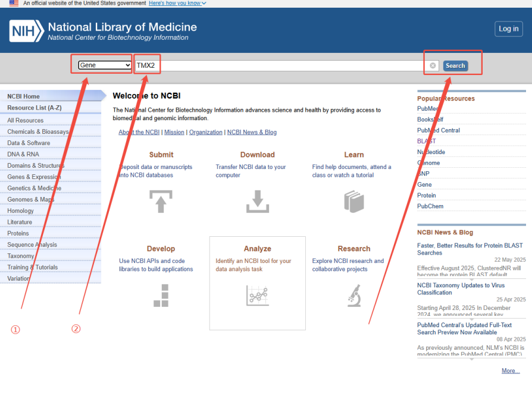Viewport: 532px width, 395px height.
Task: Click the US flag icon in the banner
Action: (x=14, y=3)
